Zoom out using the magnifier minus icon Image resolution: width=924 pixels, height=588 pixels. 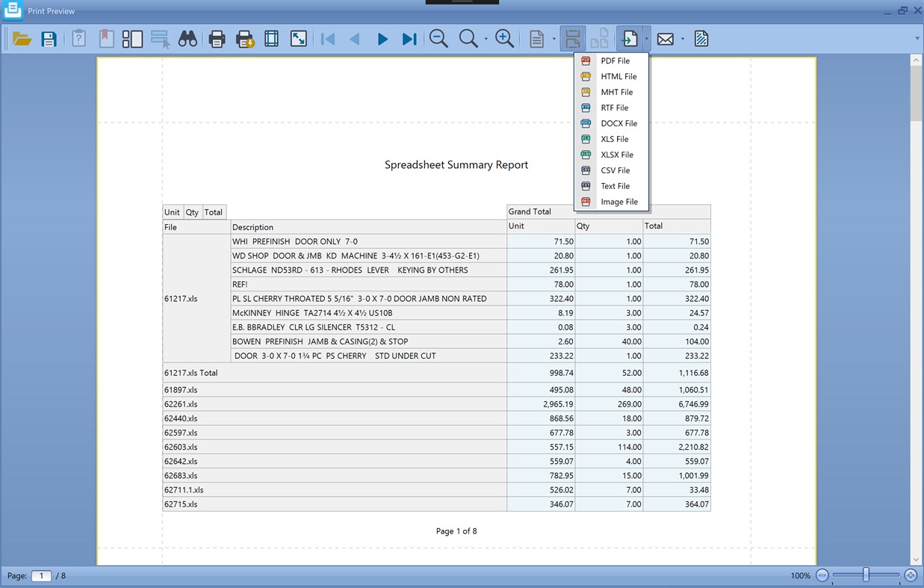click(438, 38)
